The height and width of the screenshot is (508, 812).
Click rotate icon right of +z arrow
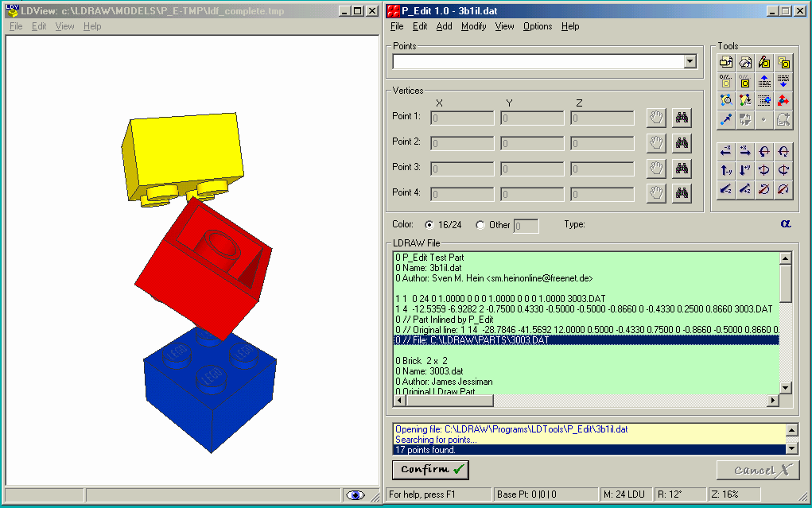763,189
